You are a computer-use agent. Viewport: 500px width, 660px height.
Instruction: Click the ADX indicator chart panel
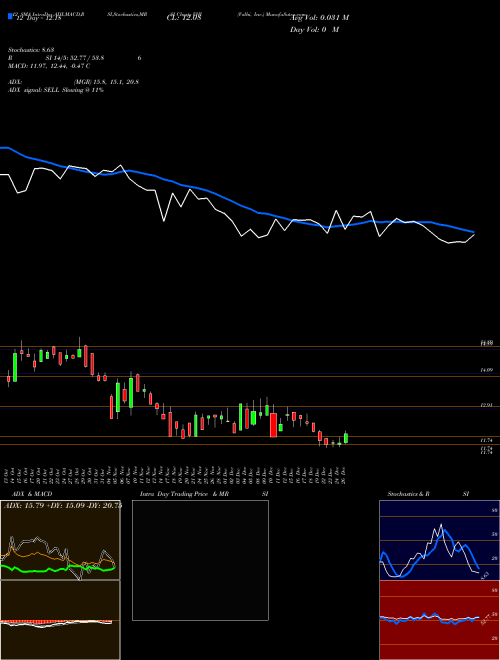60,540
